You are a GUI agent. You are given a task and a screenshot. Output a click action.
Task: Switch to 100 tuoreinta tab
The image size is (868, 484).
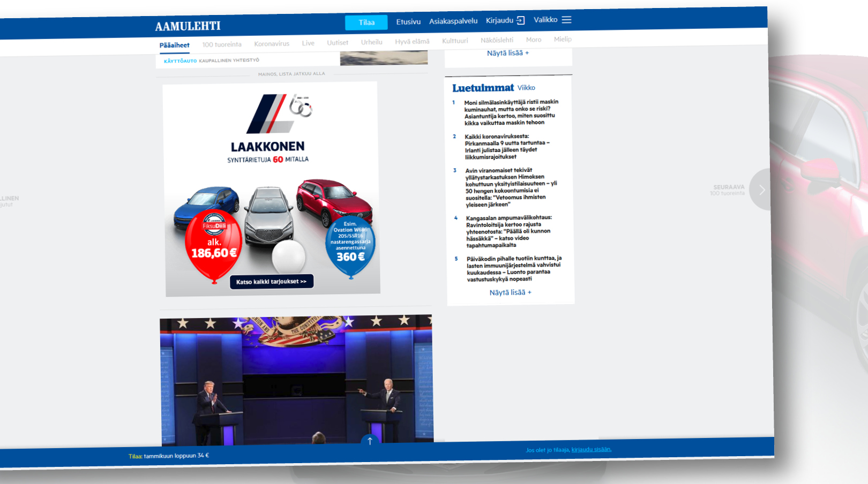pos(222,44)
